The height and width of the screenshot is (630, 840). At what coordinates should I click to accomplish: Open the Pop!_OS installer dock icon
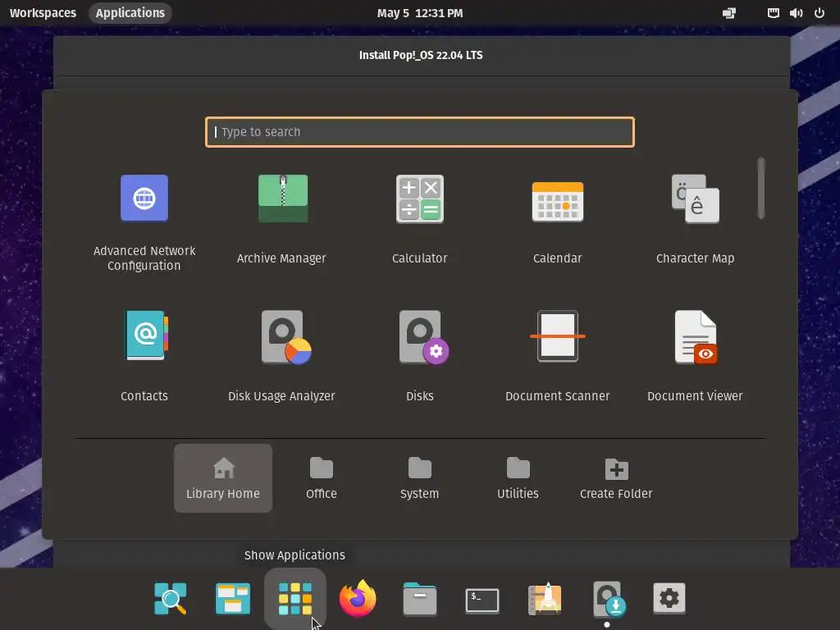coord(609,599)
